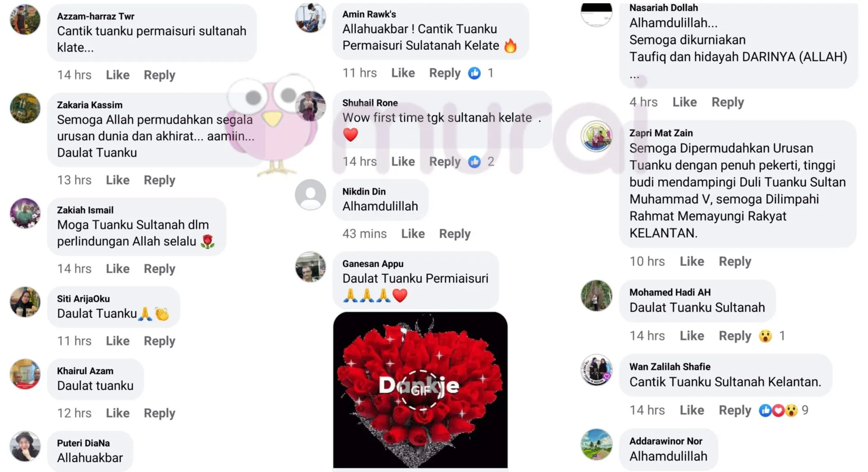The height and width of the screenshot is (472, 868).
Task: Reply to Zapri Mat Zain's comment
Action: click(x=735, y=262)
